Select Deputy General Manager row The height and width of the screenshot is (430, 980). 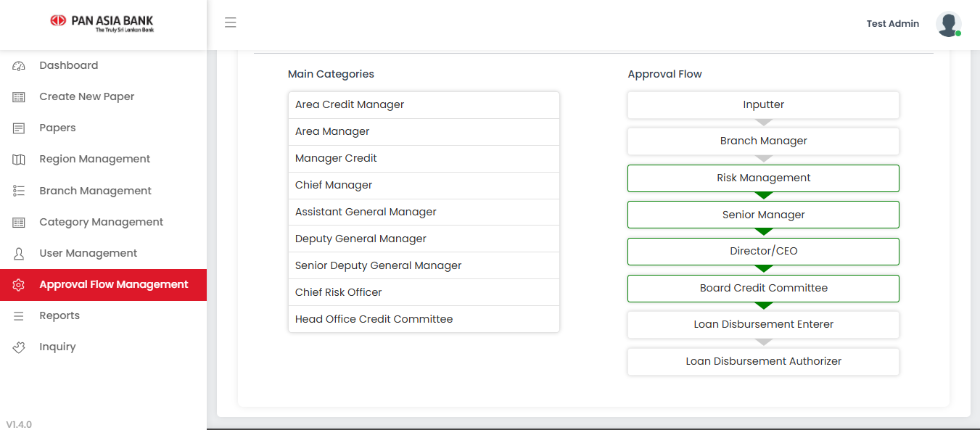click(x=424, y=239)
